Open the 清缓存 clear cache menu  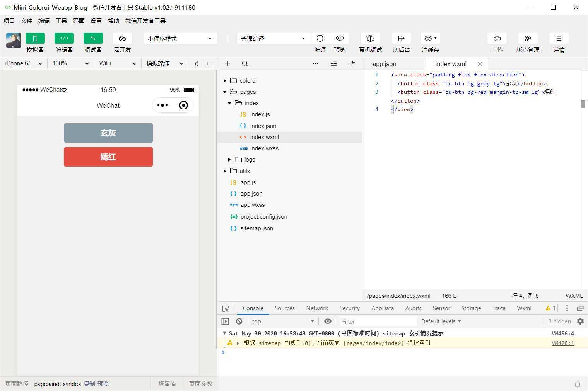[430, 38]
